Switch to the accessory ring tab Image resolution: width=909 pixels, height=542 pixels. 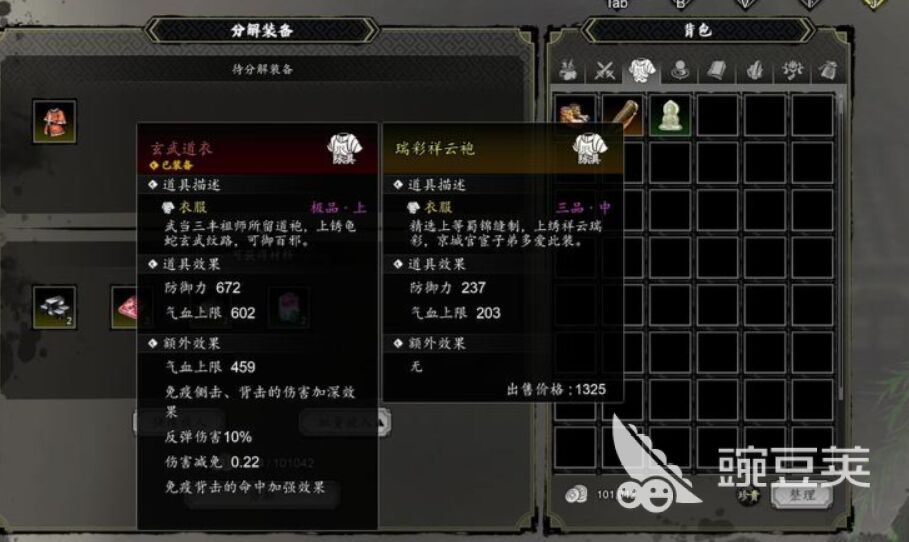(x=679, y=71)
